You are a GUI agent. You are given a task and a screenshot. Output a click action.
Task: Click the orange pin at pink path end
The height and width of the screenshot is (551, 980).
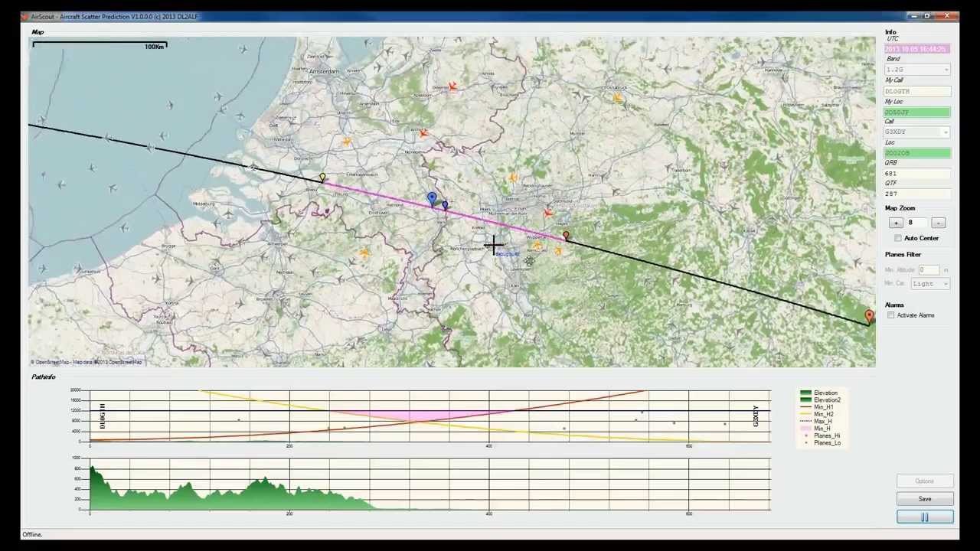tap(566, 237)
